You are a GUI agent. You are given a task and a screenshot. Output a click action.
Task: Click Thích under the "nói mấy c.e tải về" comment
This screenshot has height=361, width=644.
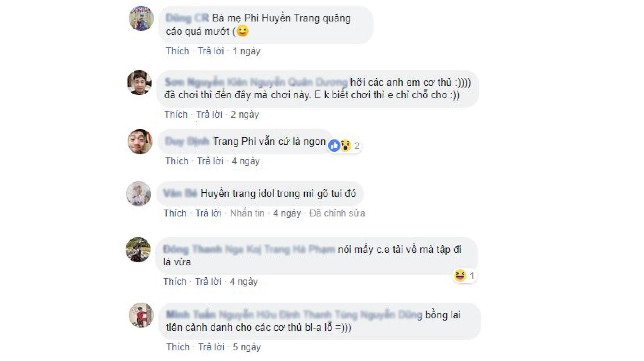click(x=175, y=282)
